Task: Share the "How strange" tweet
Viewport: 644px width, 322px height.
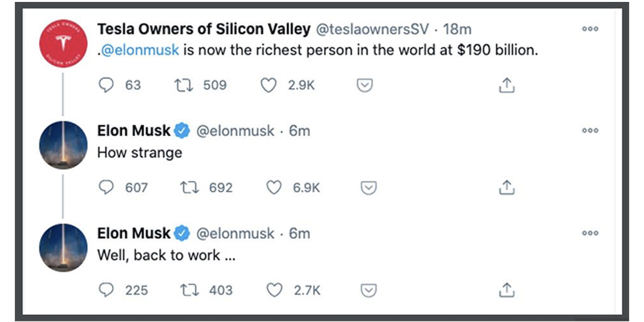Action: tap(506, 187)
